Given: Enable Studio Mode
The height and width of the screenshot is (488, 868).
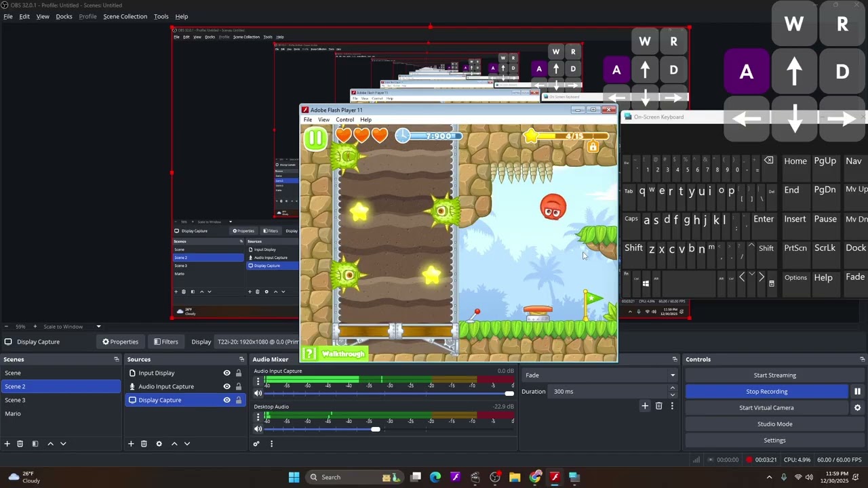Looking at the screenshot, I should coord(774,424).
